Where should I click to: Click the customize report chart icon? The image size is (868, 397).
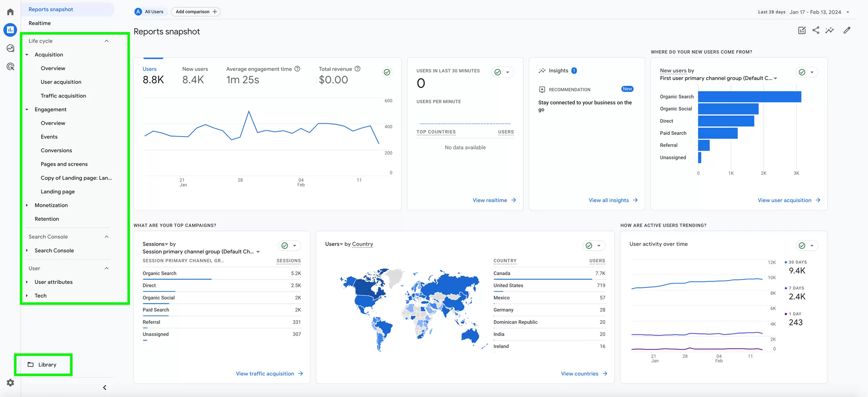click(802, 30)
